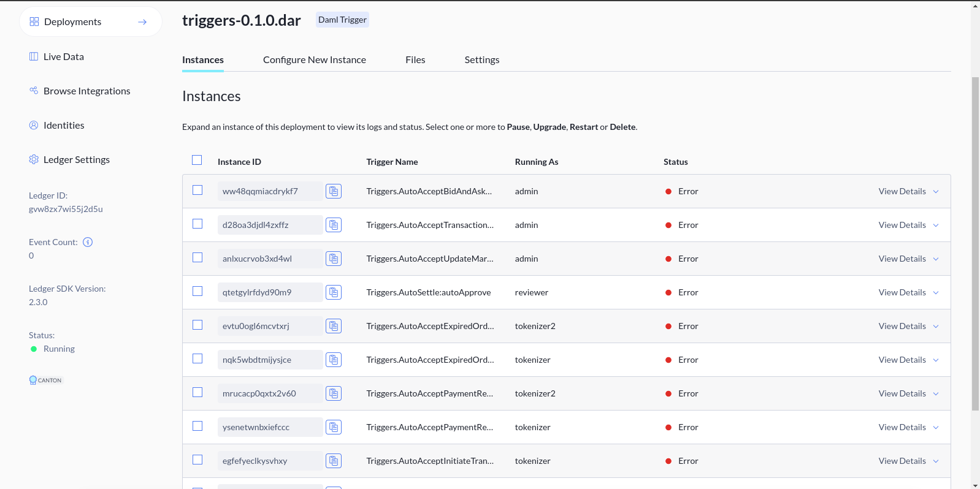Click copy icon beside nqk5wbdtmijysjce
980x489 pixels.
(x=334, y=360)
